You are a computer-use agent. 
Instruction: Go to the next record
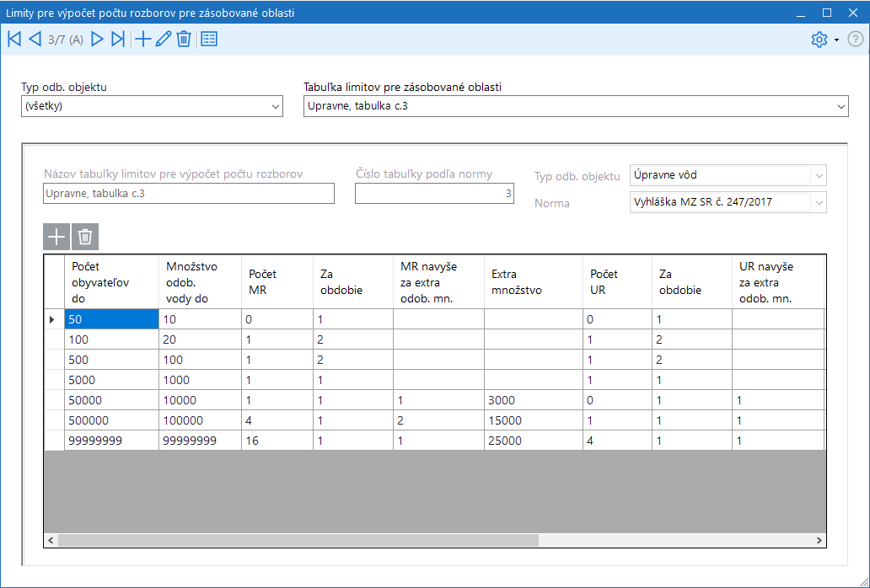(97, 39)
